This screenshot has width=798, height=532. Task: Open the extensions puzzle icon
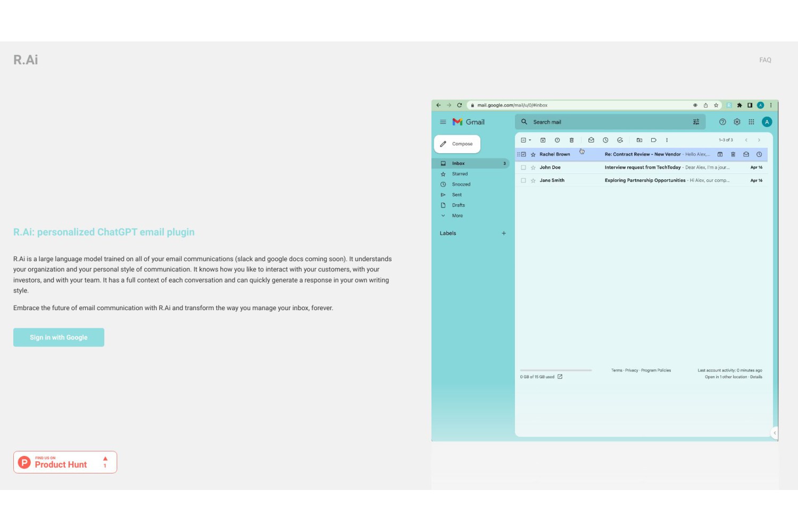[x=739, y=105]
